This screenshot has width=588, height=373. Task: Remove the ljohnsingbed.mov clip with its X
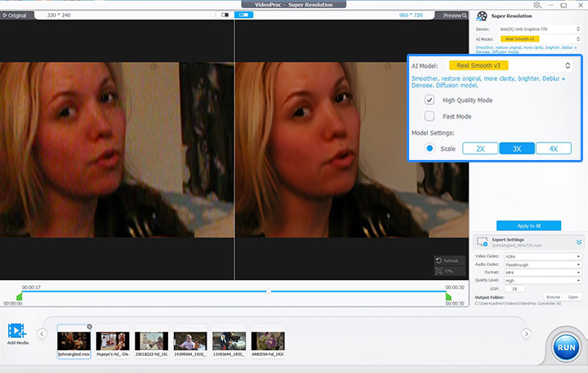click(x=89, y=326)
